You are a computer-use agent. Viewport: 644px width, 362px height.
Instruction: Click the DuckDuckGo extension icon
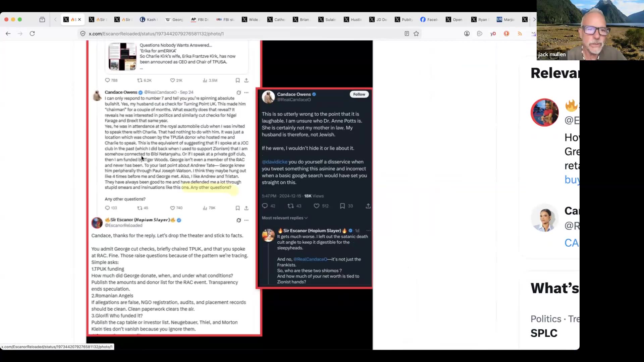coord(506,34)
